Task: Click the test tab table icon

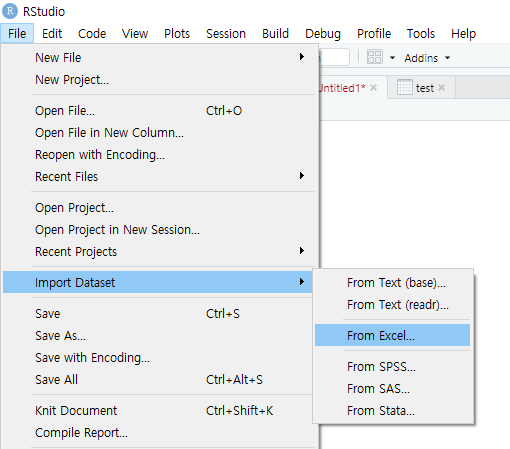Action: tap(405, 88)
